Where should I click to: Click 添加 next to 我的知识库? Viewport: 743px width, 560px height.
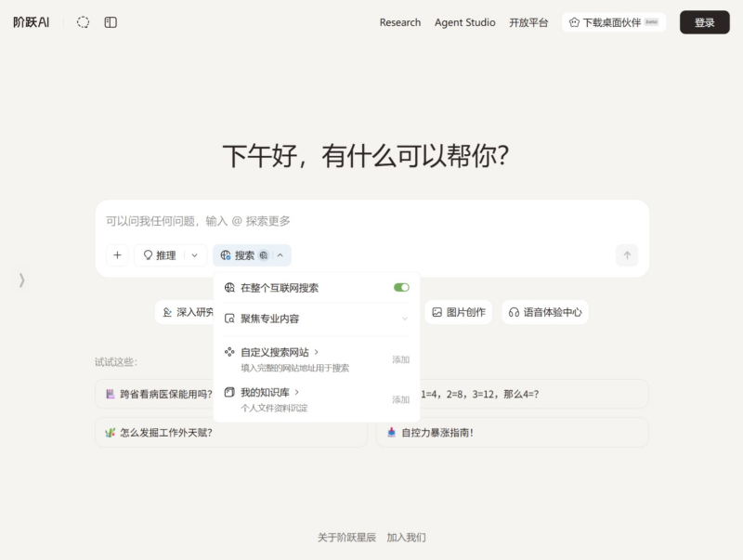click(399, 399)
